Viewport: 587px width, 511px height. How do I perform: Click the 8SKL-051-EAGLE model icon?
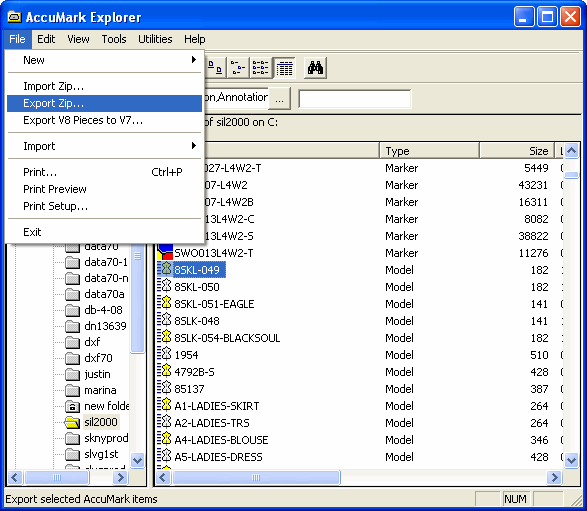click(164, 304)
